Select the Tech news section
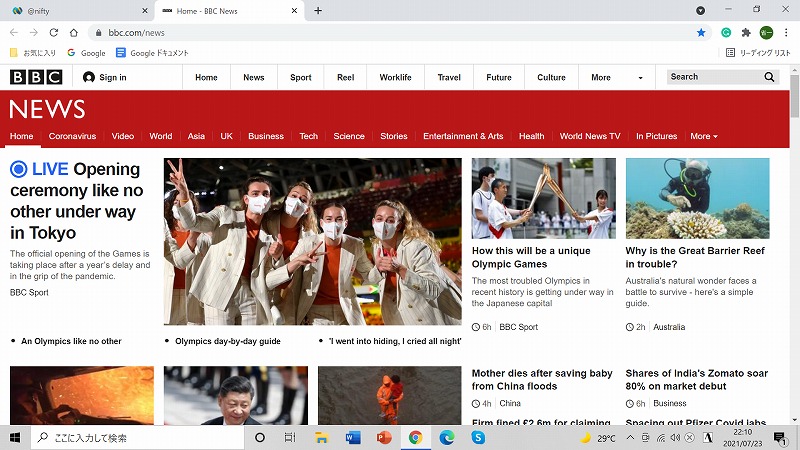Viewport: 800px width, 450px height. click(309, 136)
